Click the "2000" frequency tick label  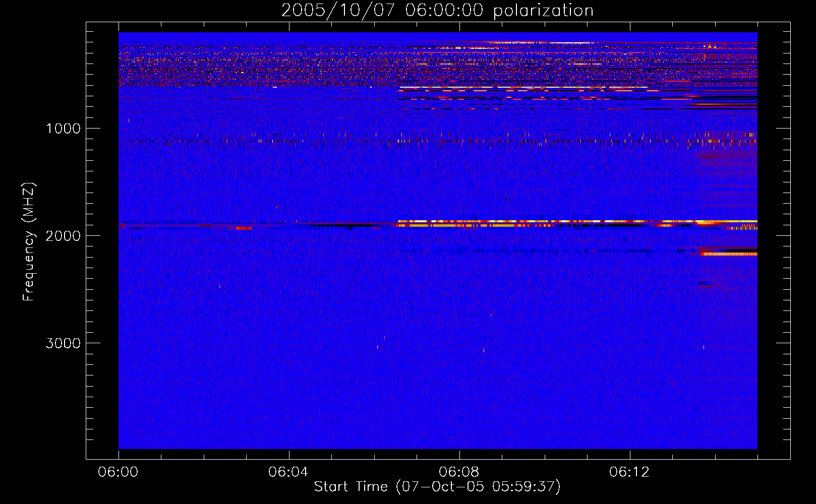[x=63, y=236]
